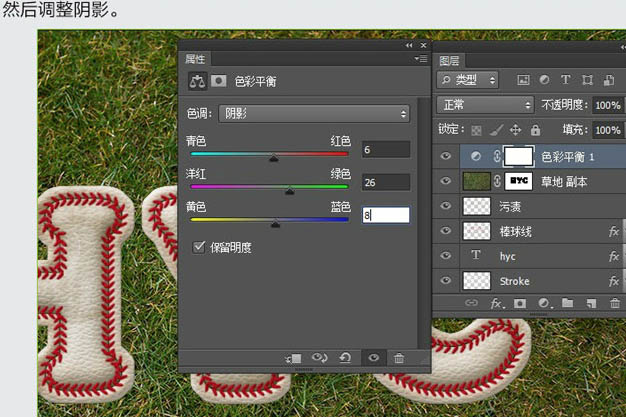The image size is (626, 417).
Task: Open the 正常 blend mode dropdown
Action: click(x=485, y=105)
